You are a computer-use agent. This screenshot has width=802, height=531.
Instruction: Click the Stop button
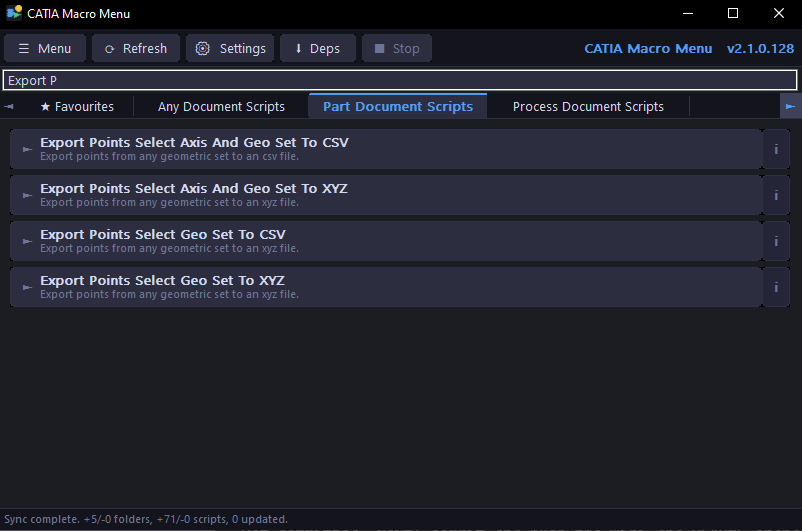(397, 49)
